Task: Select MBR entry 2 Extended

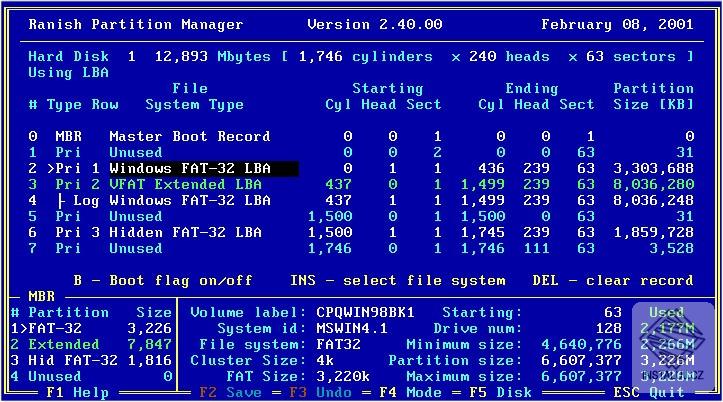Action: point(91,344)
